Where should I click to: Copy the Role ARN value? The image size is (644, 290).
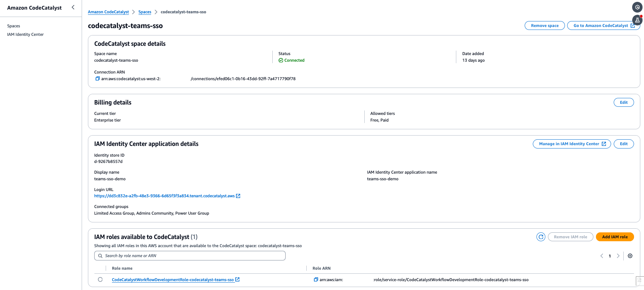click(316, 280)
